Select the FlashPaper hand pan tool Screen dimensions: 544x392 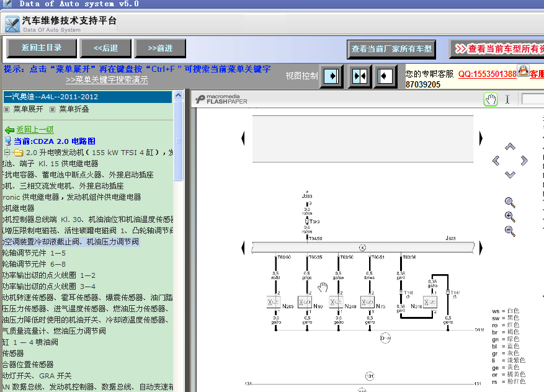[490, 100]
